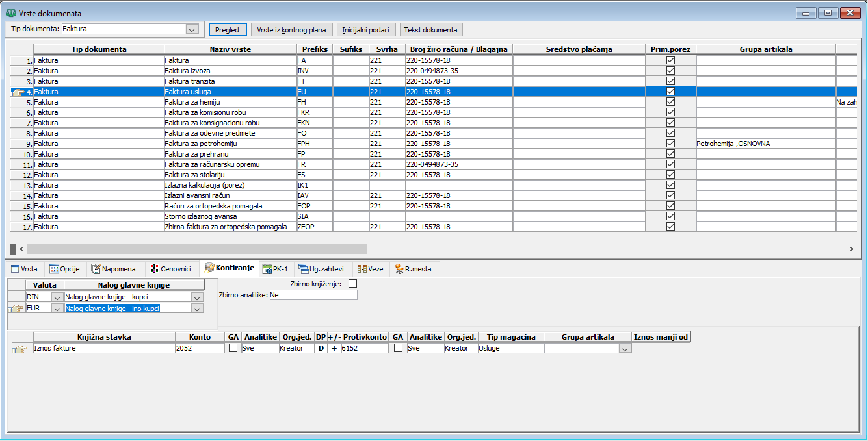Click the horizontal scrollbar right arrow
Image resolution: width=868 pixels, height=441 pixels.
(852, 249)
